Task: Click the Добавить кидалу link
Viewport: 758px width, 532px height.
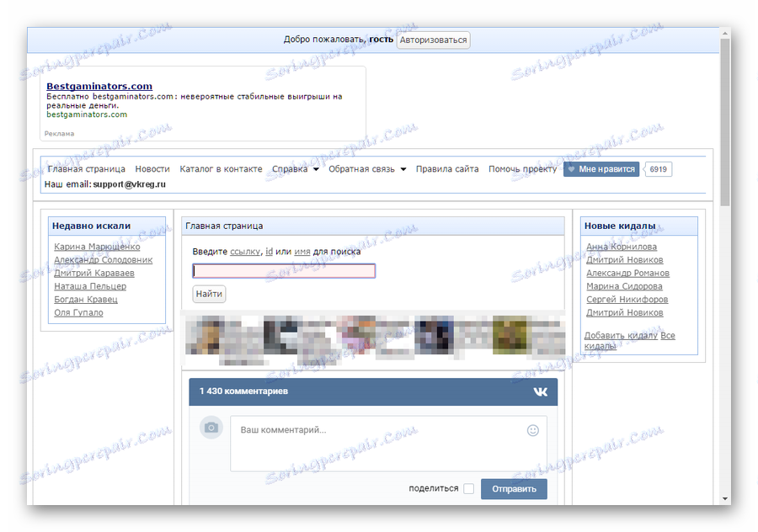Action: 621,335
